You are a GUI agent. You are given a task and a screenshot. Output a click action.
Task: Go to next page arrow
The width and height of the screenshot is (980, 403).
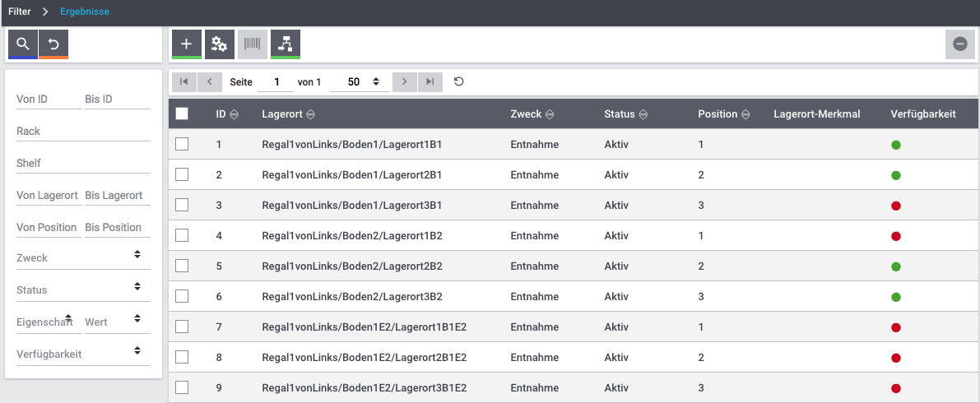404,82
